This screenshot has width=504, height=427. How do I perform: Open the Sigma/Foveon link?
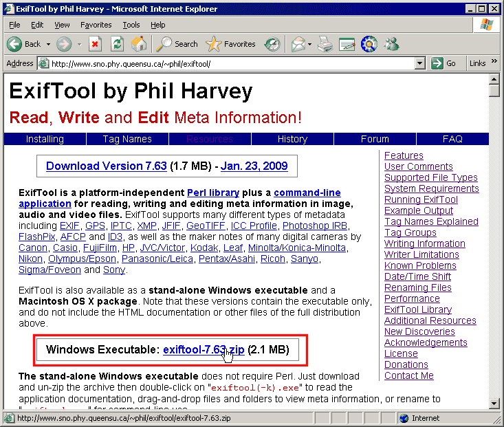tap(50, 270)
